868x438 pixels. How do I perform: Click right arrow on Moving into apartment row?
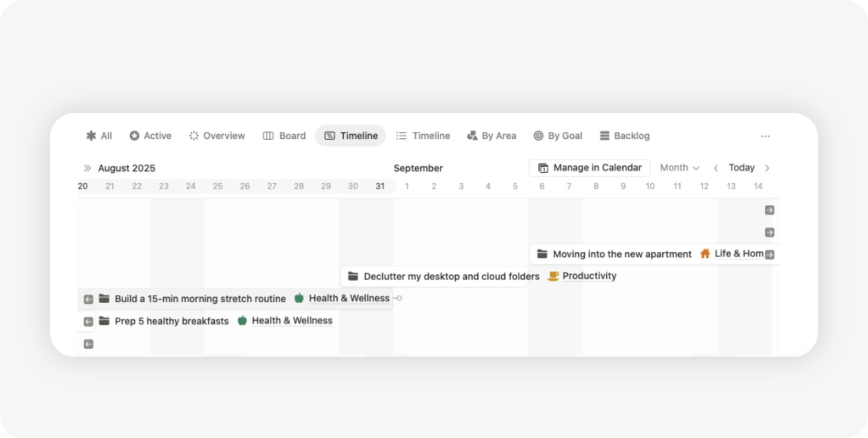[x=769, y=254]
